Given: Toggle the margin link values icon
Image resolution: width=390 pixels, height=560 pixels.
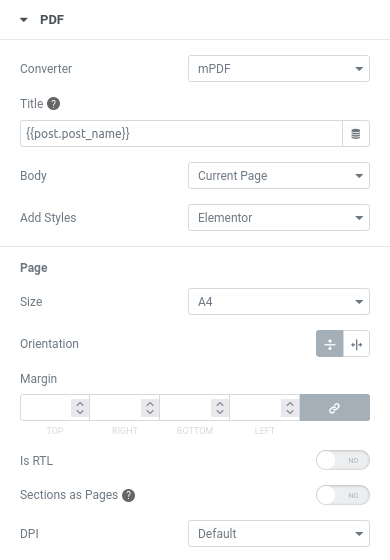Looking at the screenshot, I should [335, 408].
